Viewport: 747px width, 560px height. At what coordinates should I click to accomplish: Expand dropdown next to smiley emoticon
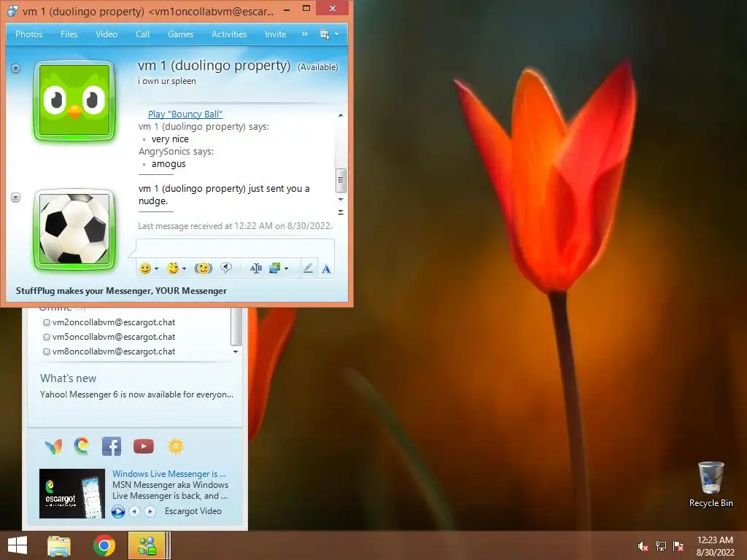coord(156,268)
